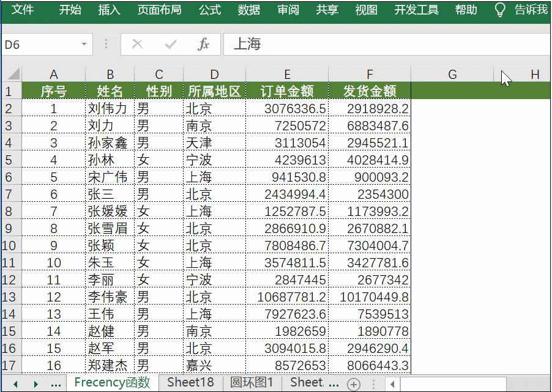The width and height of the screenshot is (552, 392).
Task: Click the Insert Function fx icon
Action: (204, 44)
